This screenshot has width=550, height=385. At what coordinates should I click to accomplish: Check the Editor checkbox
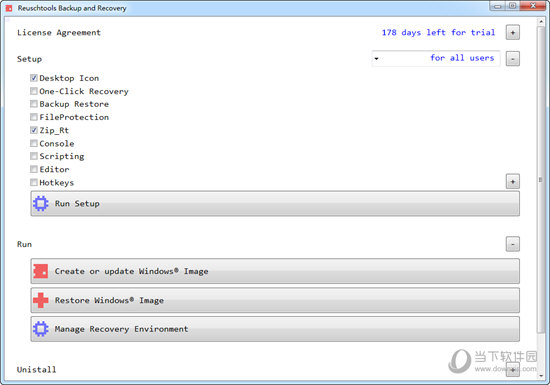click(x=34, y=169)
